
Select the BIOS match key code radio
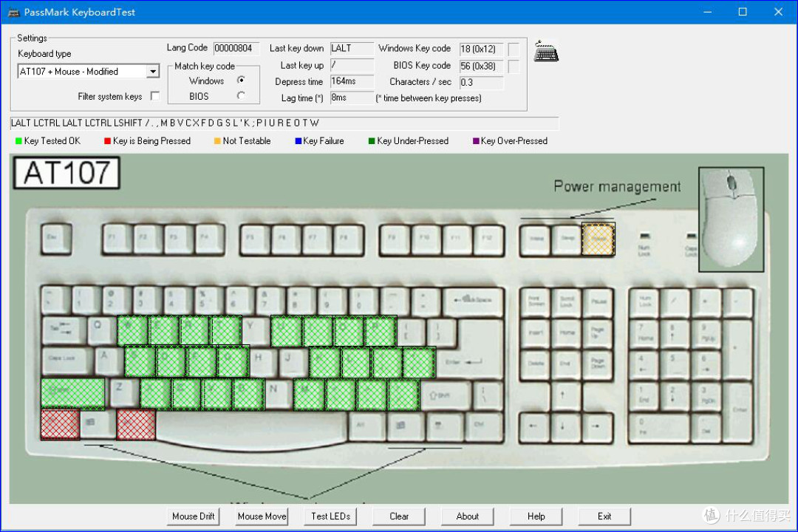click(x=241, y=96)
